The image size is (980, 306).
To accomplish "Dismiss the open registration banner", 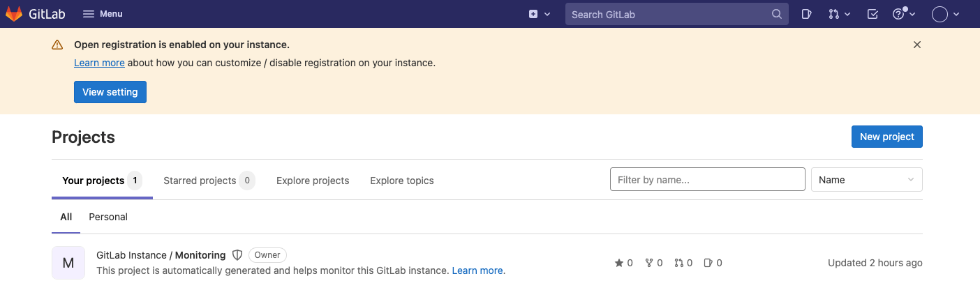I will click(x=917, y=45).
